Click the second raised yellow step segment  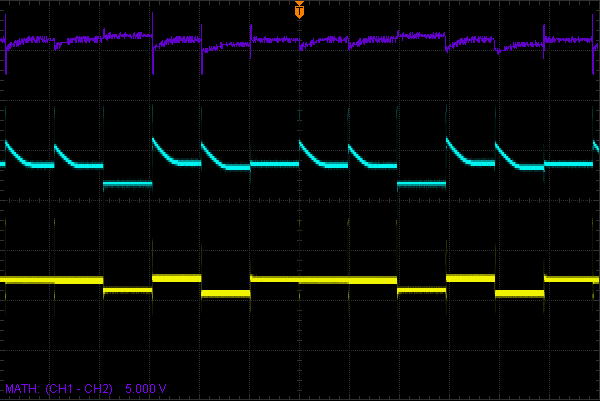pos(470,277)
